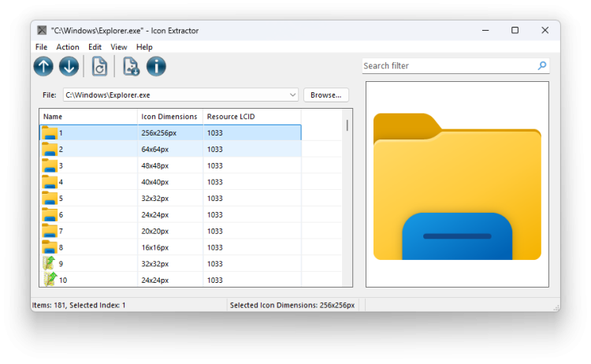Select the folder icon in row 3
Viewport: 591px width, 364px height.
(50, 165)
